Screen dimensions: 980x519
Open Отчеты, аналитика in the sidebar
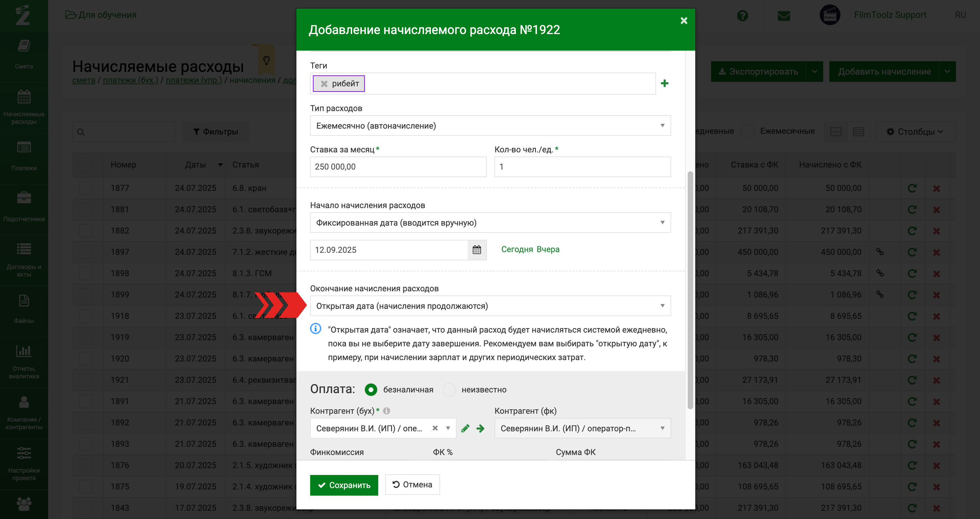point(24,362)
